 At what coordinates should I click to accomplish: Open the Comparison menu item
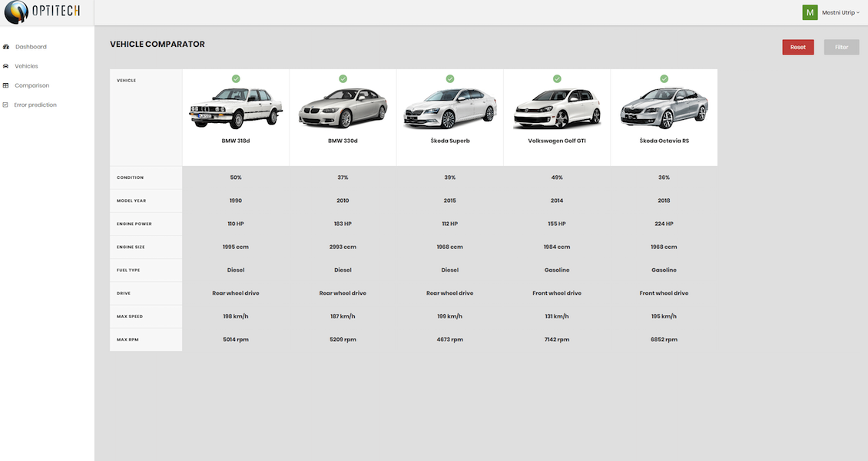tap(32, 86)
